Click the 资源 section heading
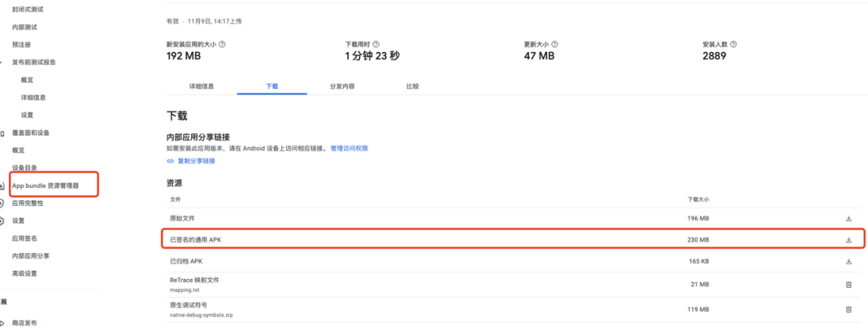868x336 pixels. click(174, 182)
